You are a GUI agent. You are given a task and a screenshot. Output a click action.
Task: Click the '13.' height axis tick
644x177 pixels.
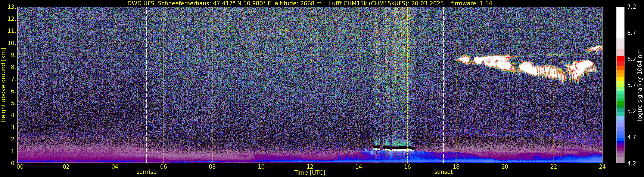(x=12, y=7)
